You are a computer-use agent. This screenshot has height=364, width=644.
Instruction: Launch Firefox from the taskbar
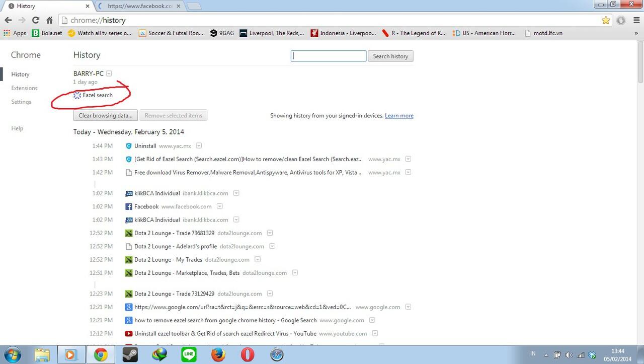(218, 355)
